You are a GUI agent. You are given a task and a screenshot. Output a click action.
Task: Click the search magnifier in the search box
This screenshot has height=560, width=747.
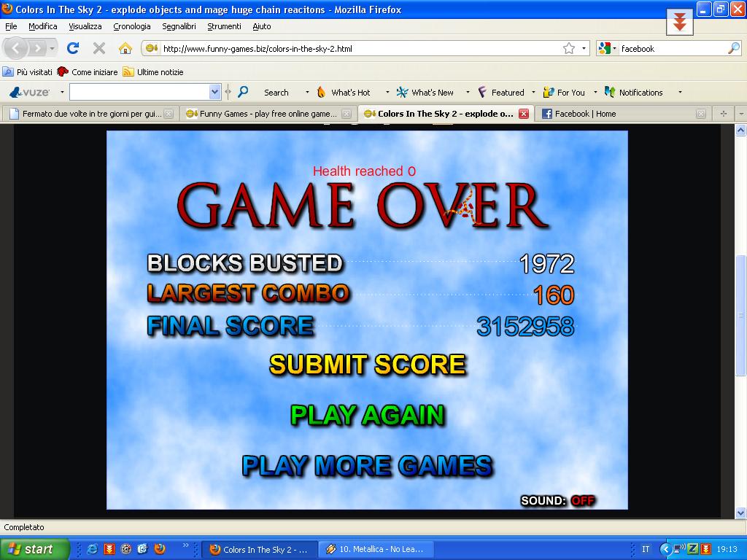[734, 48]
